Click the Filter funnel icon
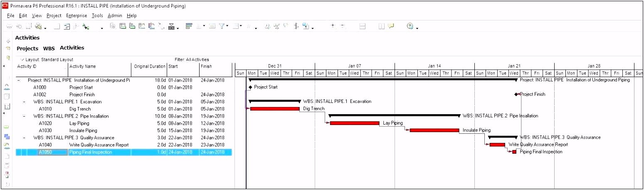This screenshot has height=190, width=644. click(x=222, y=26)
